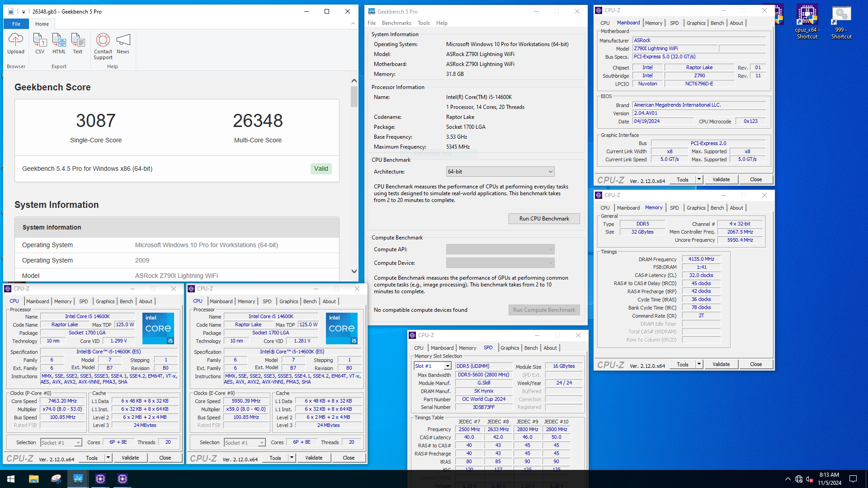
Task: Expand the Architecture 64-bit dropdown
Action: tap(500, 172)
